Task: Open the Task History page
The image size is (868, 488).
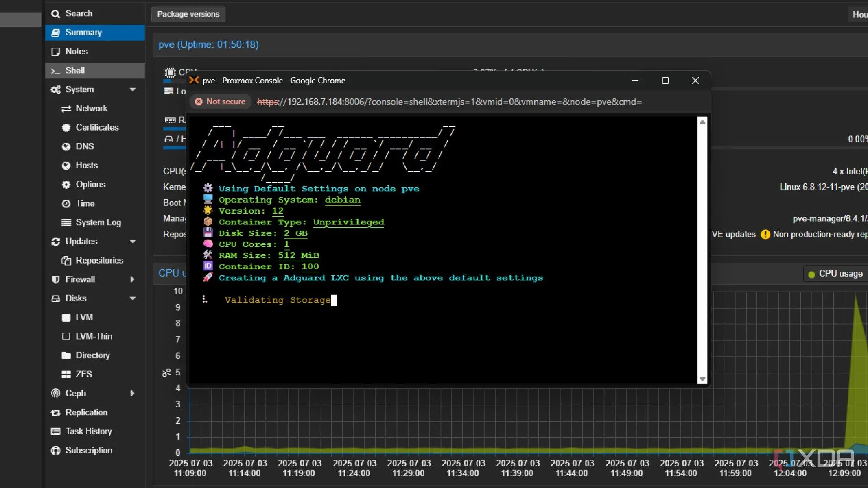Action: [x=95, y=431]
